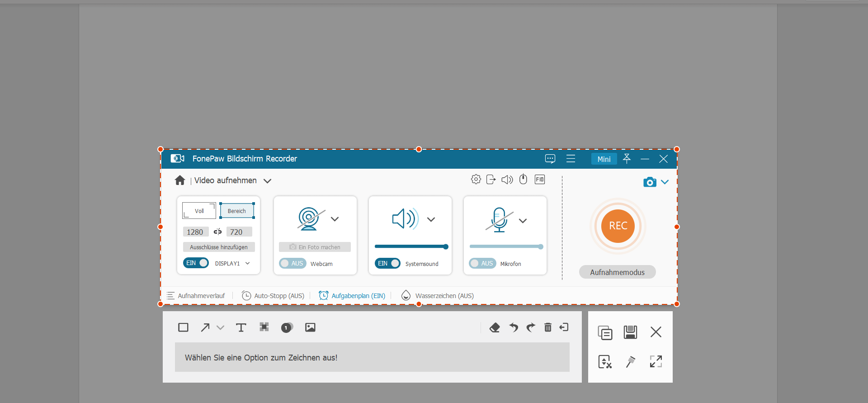Expand the system sound options dropdown

coord(431,219)
